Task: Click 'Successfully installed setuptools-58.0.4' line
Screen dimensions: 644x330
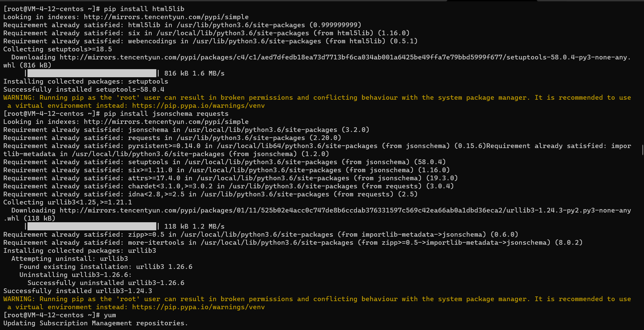Action: [84, 90]
